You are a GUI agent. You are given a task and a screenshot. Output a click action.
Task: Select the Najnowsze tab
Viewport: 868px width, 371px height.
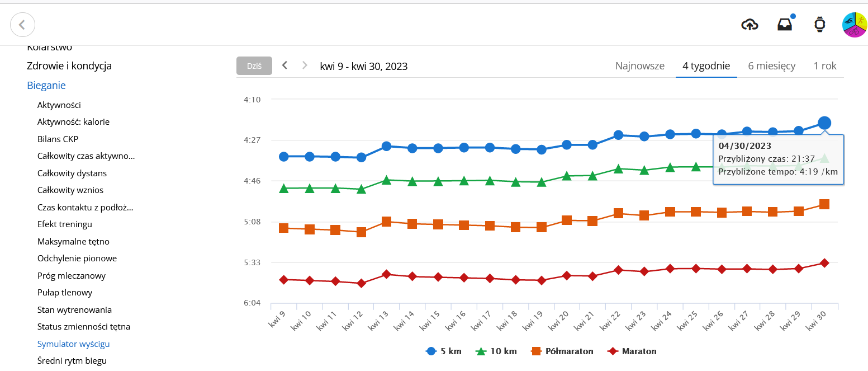639,66
